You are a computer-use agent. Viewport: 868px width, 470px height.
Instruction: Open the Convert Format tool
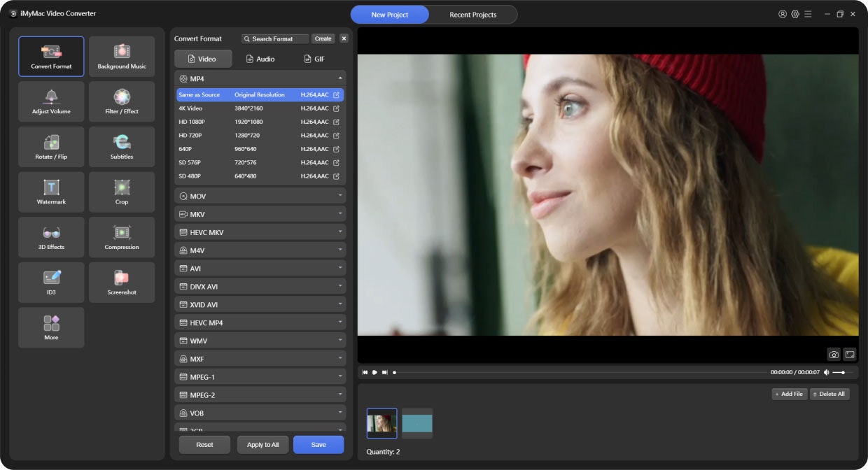point(51,56)
